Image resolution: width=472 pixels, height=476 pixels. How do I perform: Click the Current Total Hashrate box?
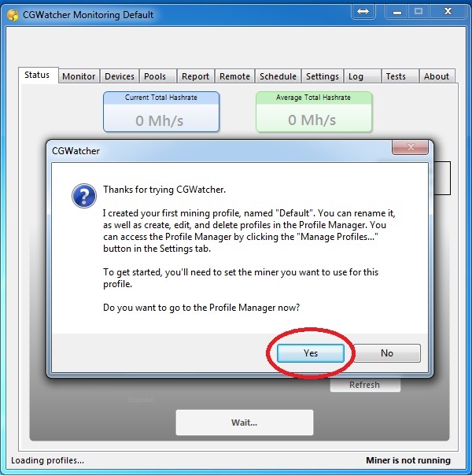tap(161, 112)
